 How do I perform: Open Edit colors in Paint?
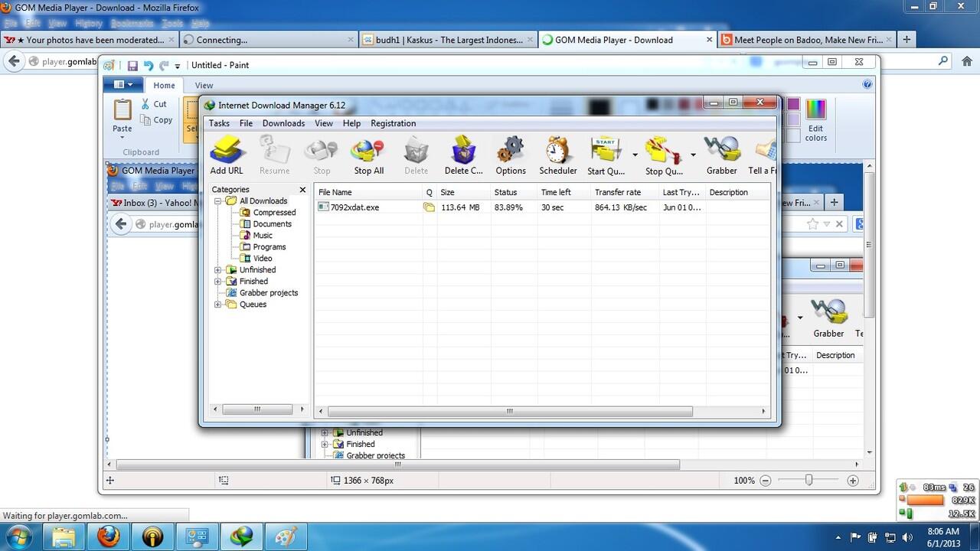click(x=816, y=120)
